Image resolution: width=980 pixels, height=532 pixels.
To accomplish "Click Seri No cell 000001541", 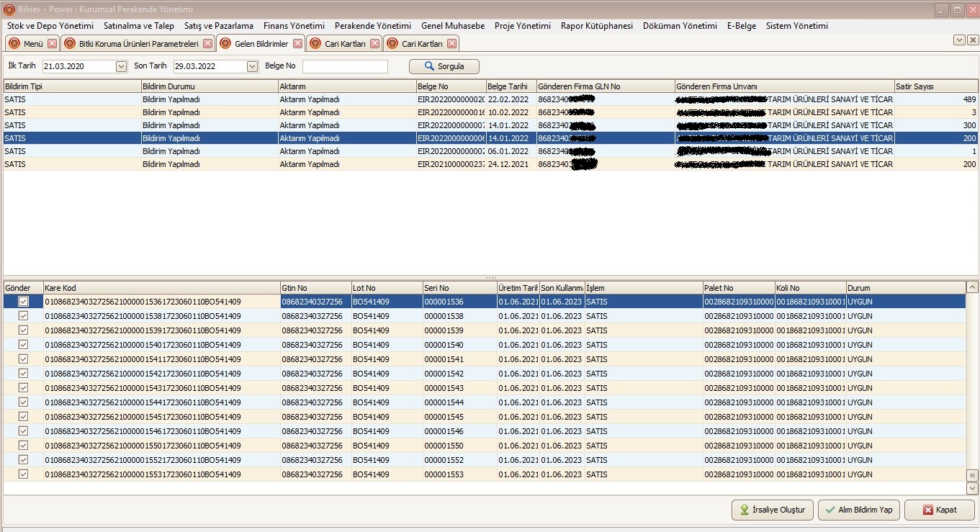I will [x=459, y=359].
